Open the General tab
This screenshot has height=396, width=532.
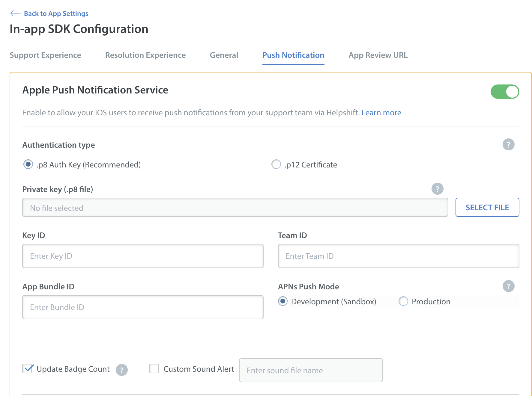[x=224, y=55]
